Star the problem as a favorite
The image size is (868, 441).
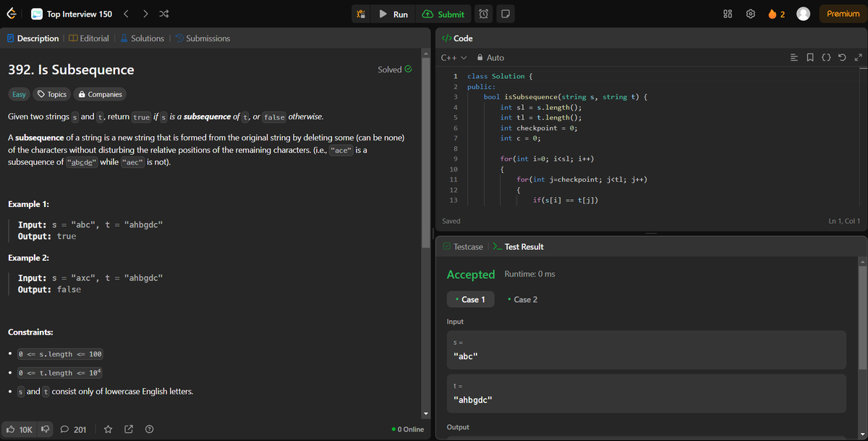(x=108, y=429)
